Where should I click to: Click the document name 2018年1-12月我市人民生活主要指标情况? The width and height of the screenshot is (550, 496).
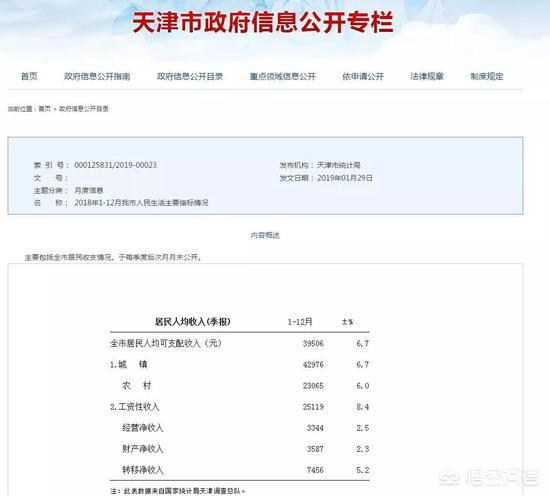pyautogui.click(x=141, y=203)
